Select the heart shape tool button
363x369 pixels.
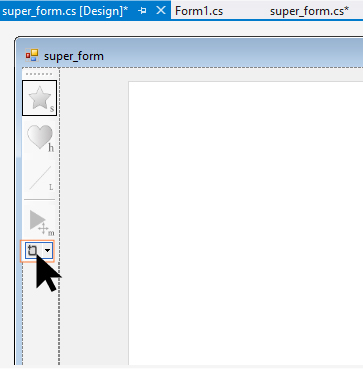point(39,137)
